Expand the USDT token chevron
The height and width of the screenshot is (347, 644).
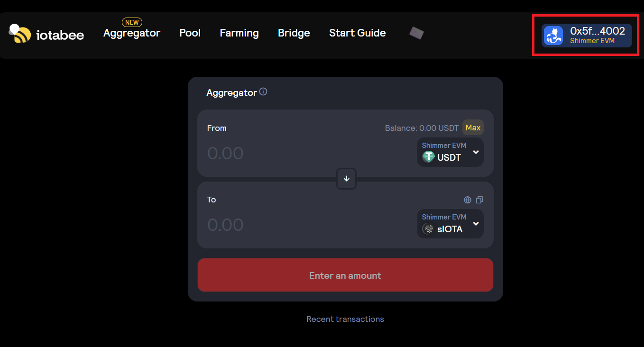(476, 152)
